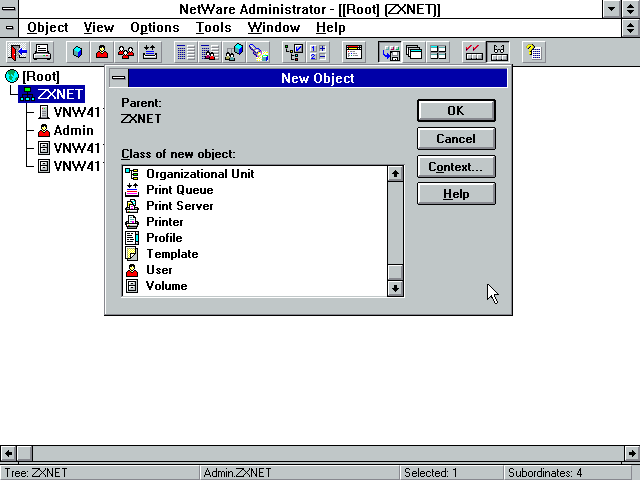The width and height of the screenshot is (640, 480).
Task: Click Tree: ZXNET in the status bar
Action: click(x=36, y=473)
